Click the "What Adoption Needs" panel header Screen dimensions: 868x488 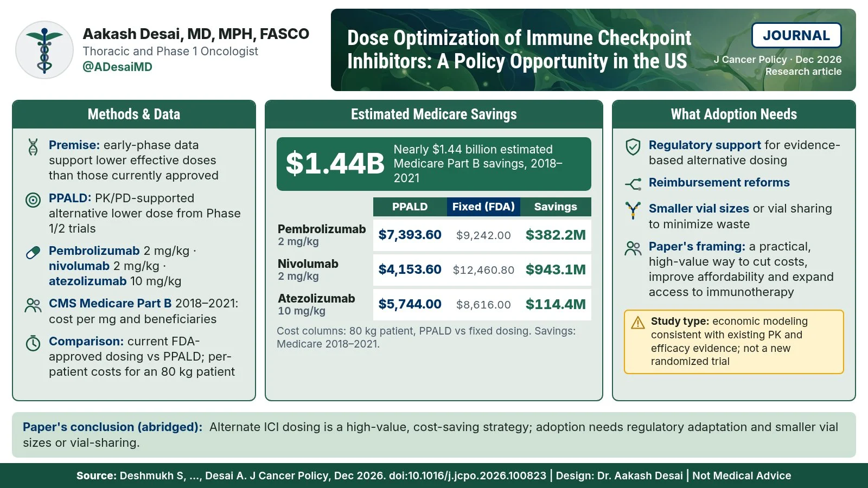point(734,114)
